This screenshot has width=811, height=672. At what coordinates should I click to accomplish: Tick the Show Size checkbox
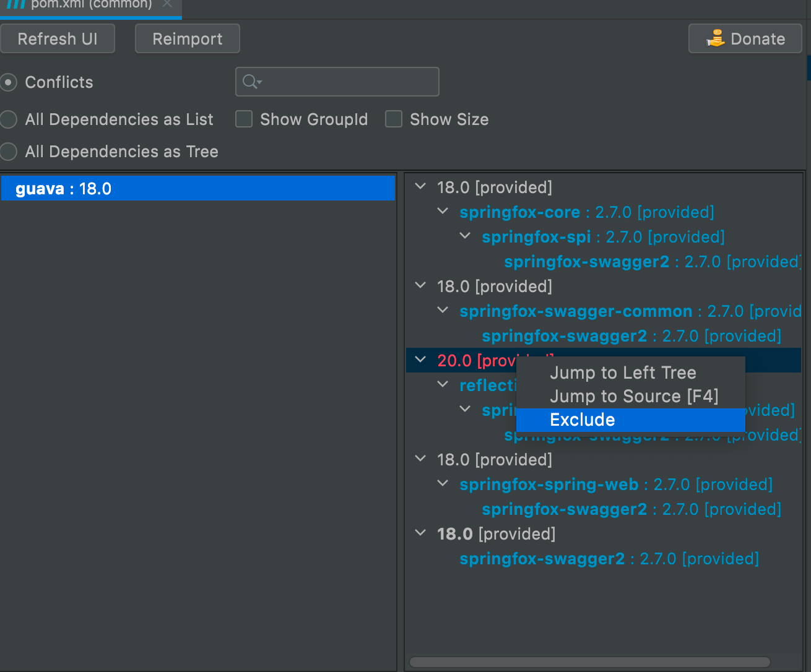(x=394, y=119)
